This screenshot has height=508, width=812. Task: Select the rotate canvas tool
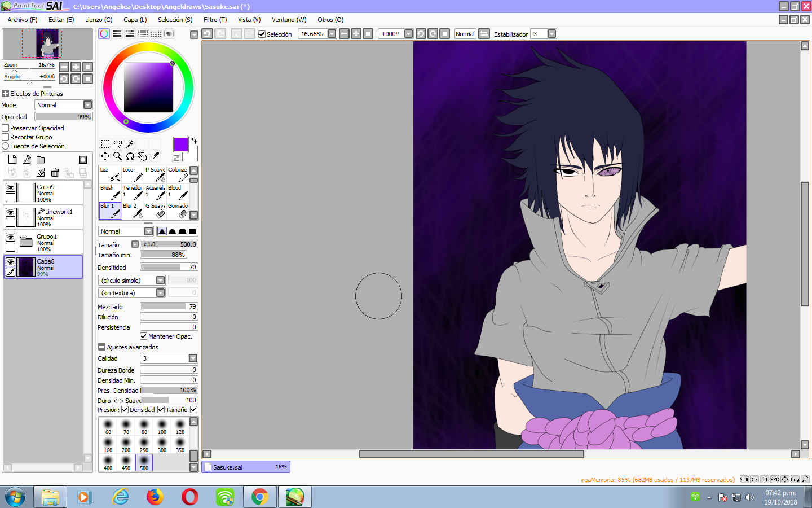coord(130,156)
